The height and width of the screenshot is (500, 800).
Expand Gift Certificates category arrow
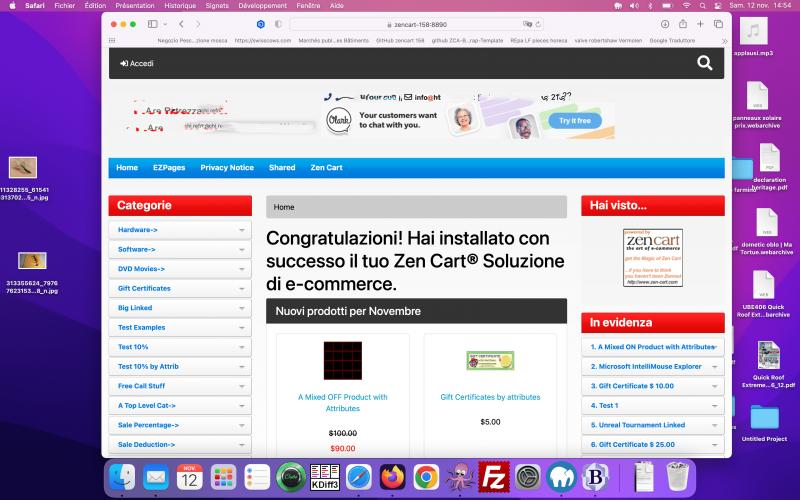click(242, 288)
